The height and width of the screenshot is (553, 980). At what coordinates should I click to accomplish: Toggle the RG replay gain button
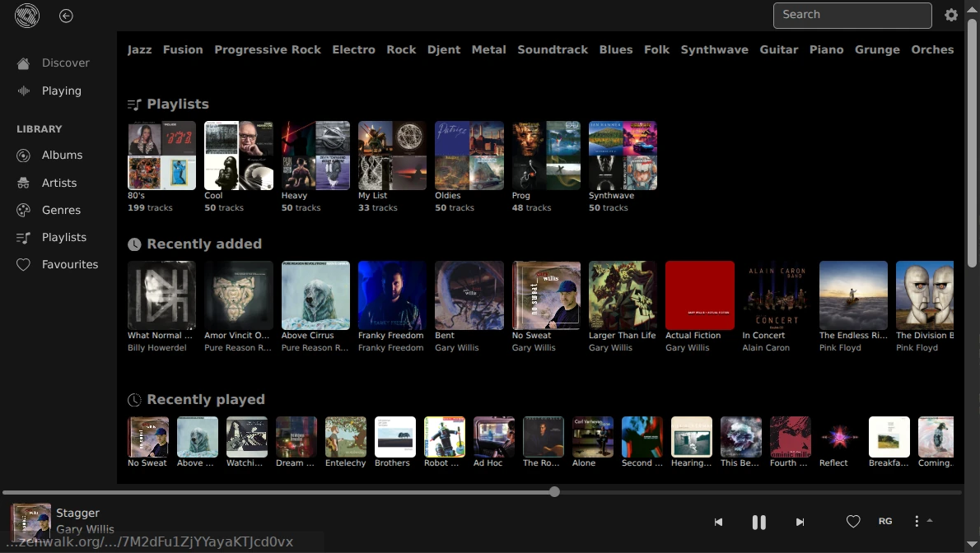coord(885,522)
